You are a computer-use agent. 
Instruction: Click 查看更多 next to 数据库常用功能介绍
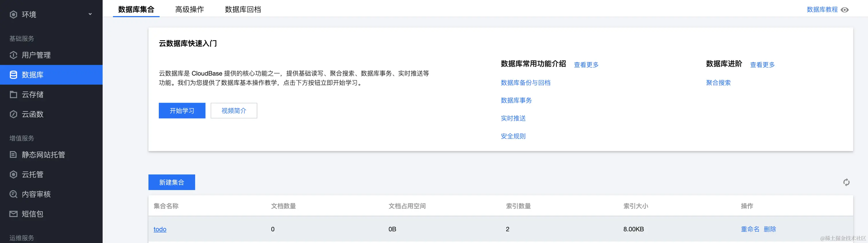point(586,64)
